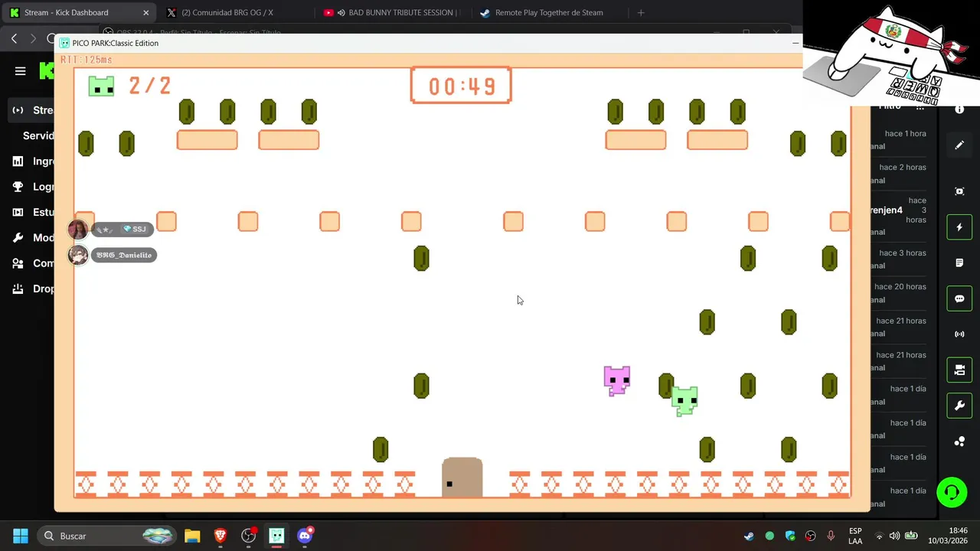Viewport: 980px width, 551px height.
Task: Open File Explorer from the taskbar
Action: (x=192, y=536)
